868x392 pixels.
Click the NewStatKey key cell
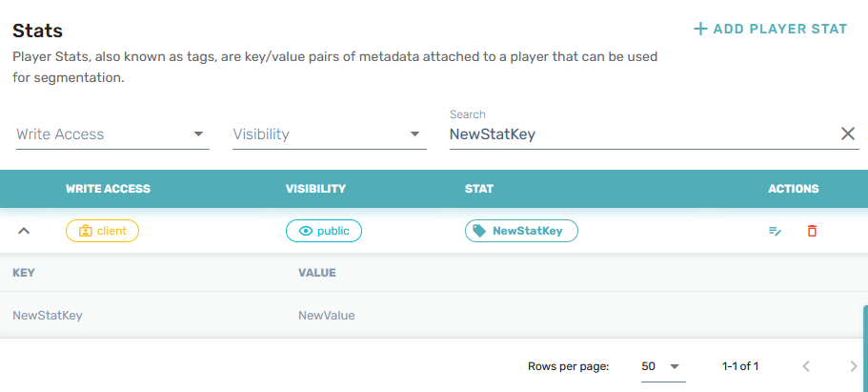[48, 315]
